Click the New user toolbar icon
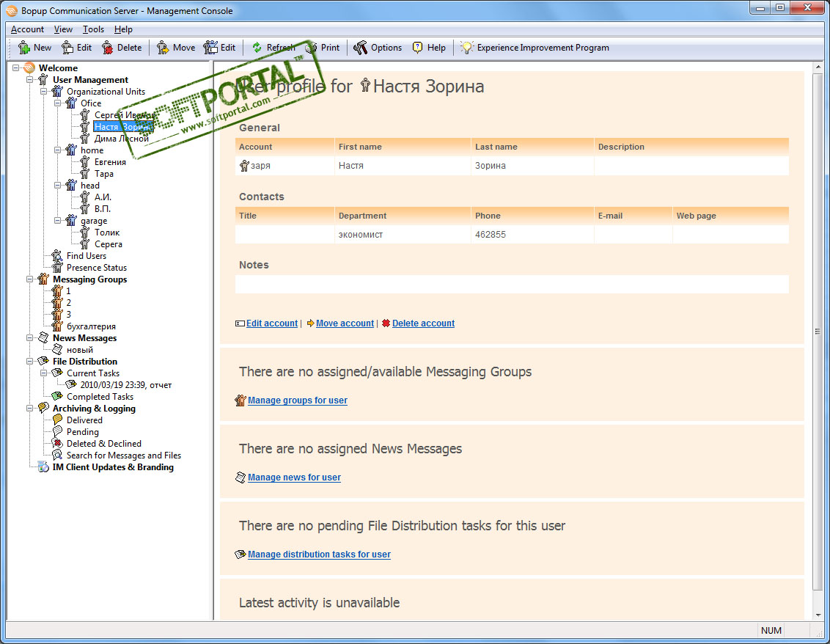The image size is (830, 644). coord(24,48)
